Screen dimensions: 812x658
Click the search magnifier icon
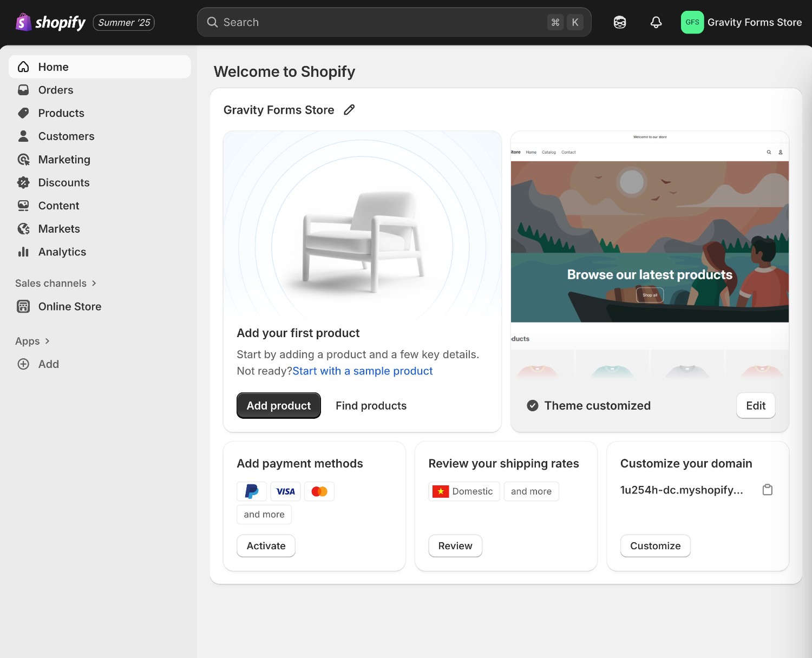(213, 22)
